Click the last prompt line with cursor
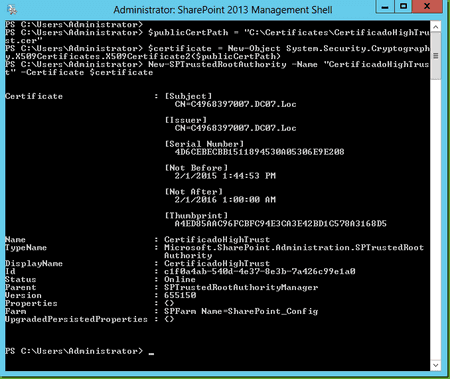Viewport: 450px width, 379px height. (79, 351)
